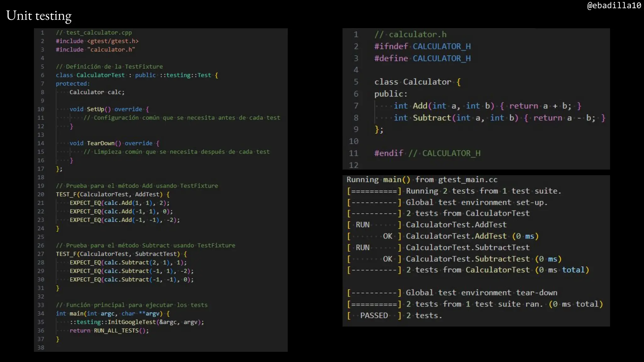Click the 'Prueba para el método Subtract' comment
This screenshot has height=362, width=644.
pyautogui.click(x=145, y=245)
